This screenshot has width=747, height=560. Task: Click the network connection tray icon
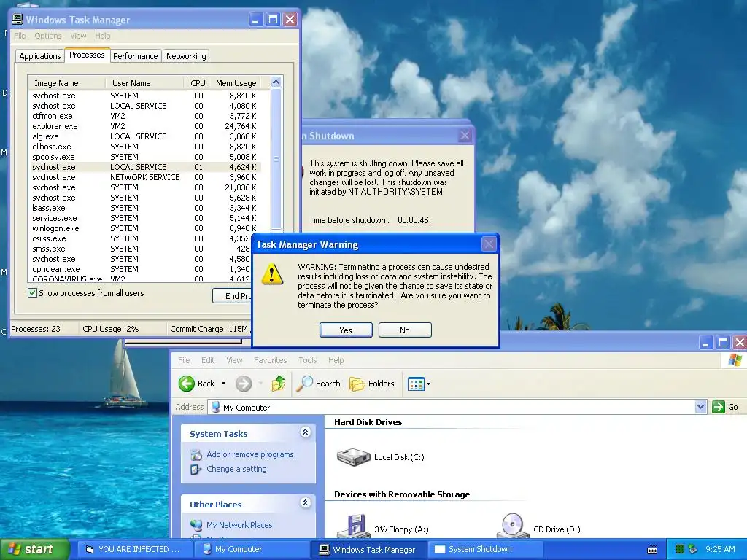tap(693, 549)
